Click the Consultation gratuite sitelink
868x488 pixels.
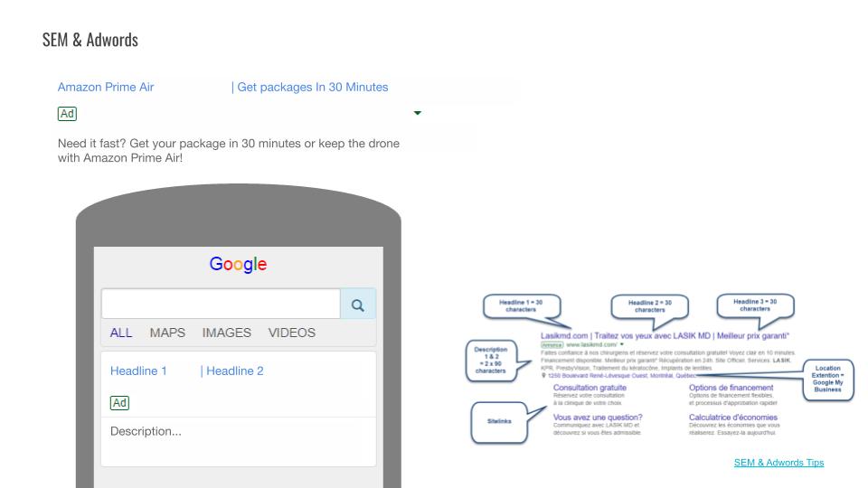[x=590, y=388]
